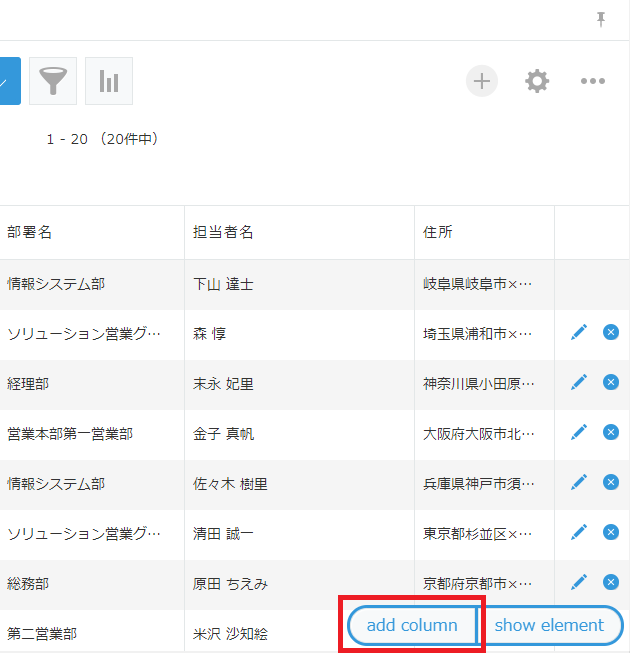The height and width of the screenshot is (653, 630).
Task: Edit the 佐々木 樹里 record with pencil
Action: pos(578,482)
